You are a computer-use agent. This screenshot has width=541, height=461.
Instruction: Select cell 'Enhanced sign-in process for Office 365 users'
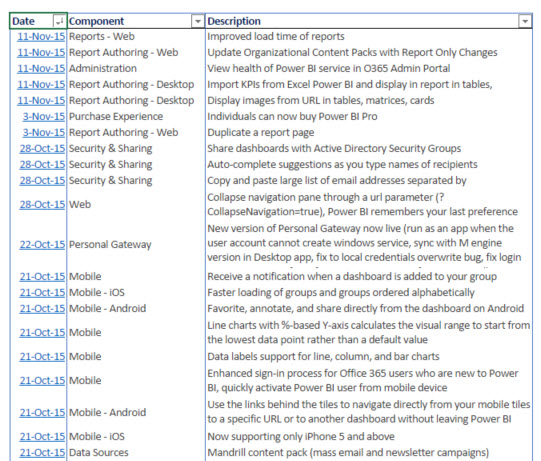click(369, 381)
